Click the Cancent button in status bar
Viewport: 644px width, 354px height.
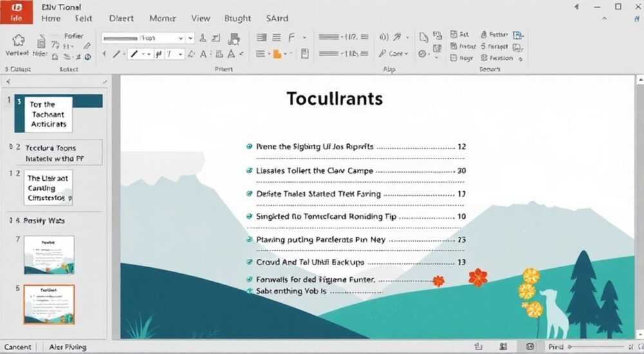pos(17,347)
